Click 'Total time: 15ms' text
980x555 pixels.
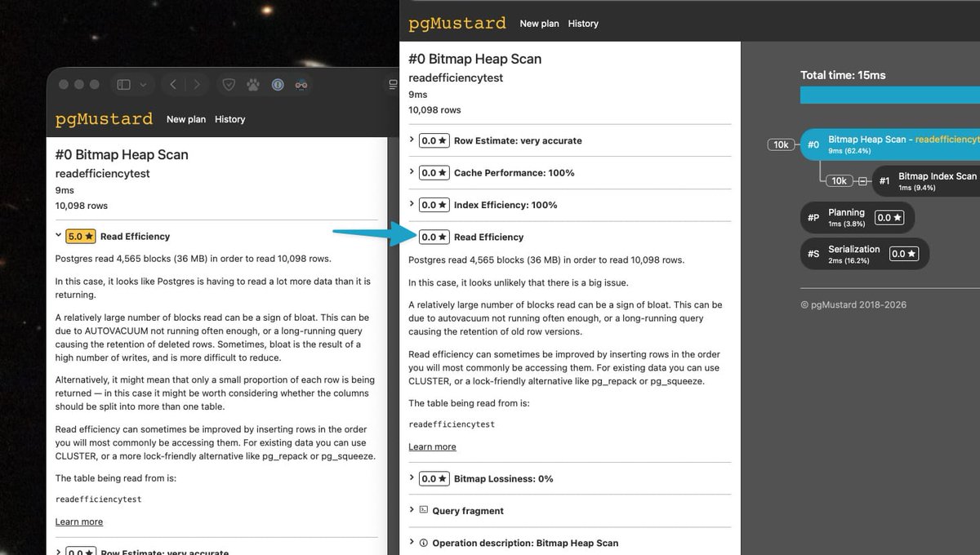pyautogui.click(x=843, y=75)
